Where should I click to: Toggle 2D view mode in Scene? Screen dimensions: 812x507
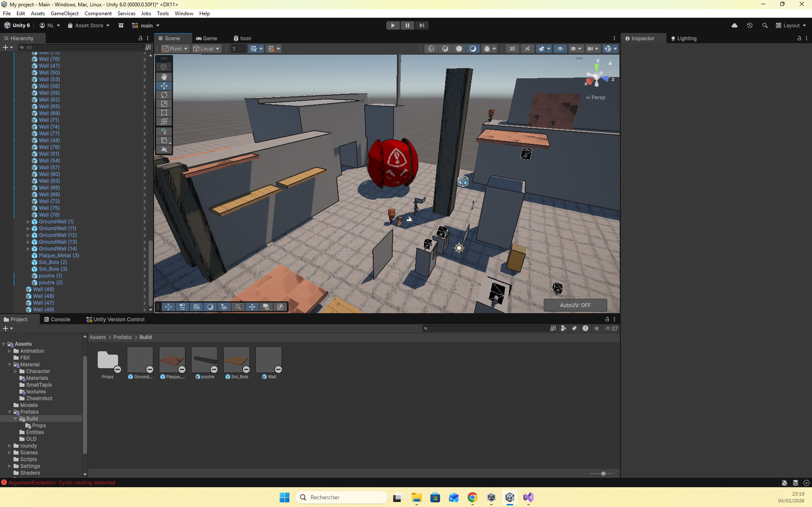point(512,49)
